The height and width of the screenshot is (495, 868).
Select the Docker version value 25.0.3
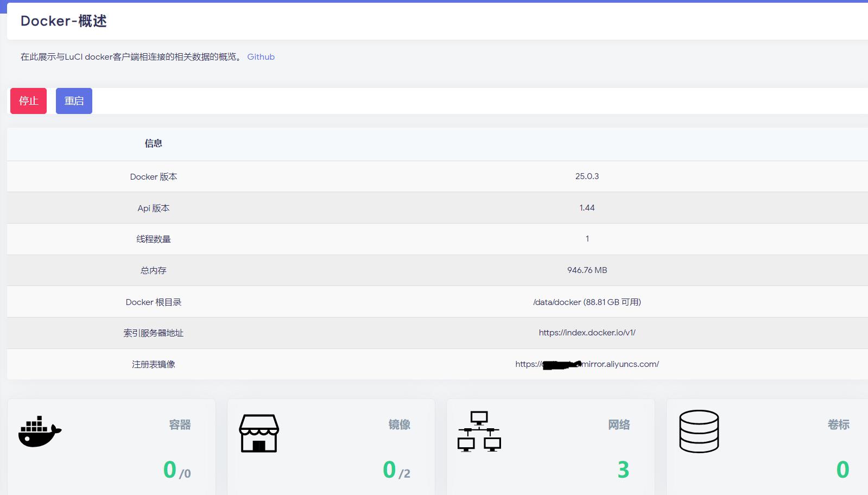587,176
